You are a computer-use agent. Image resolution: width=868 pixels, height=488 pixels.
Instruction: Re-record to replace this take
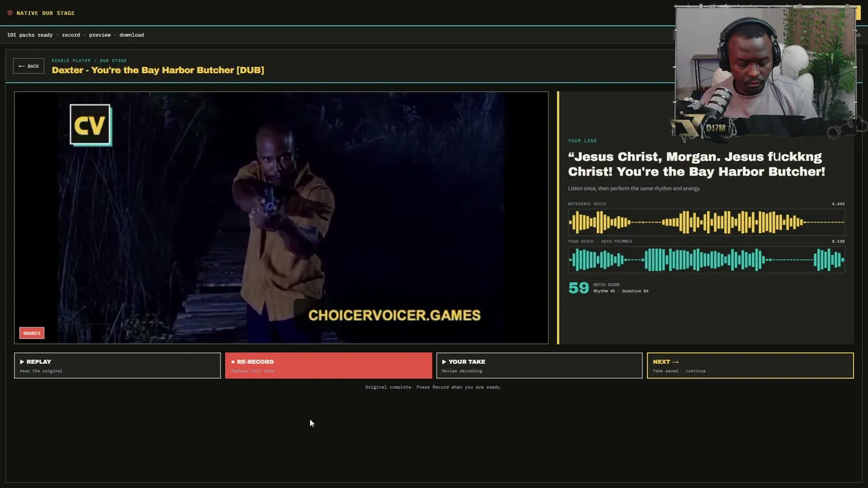[x=328, y=365]
